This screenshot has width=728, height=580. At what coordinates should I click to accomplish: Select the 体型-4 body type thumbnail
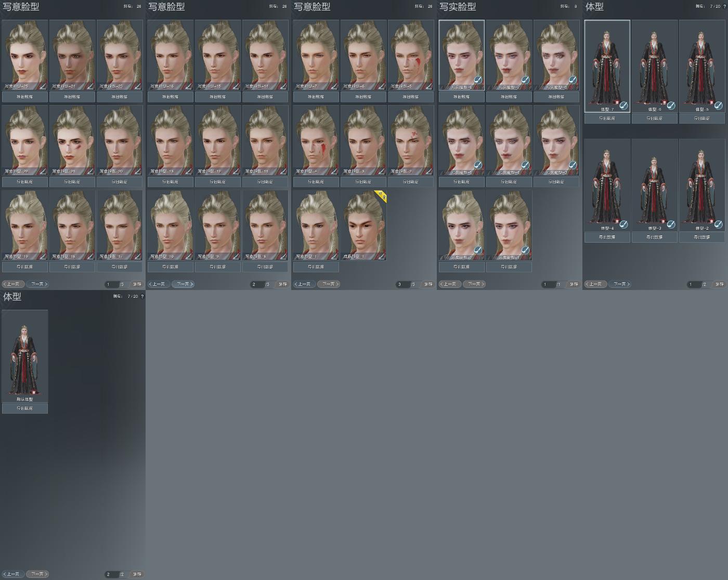click(607, 185)
